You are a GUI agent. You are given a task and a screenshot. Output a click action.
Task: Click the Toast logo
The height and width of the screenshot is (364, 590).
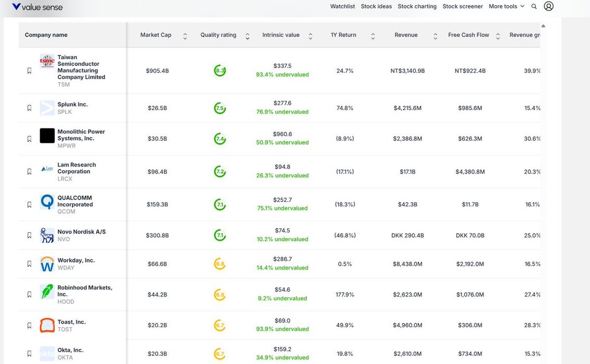pos(47,326)
